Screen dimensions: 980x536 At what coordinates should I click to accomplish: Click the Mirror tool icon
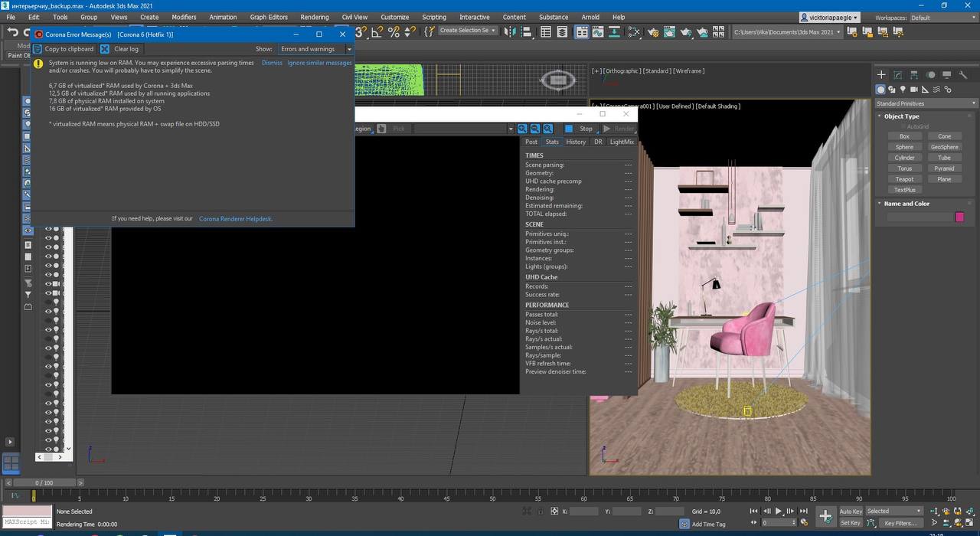(x=510, y=32)
